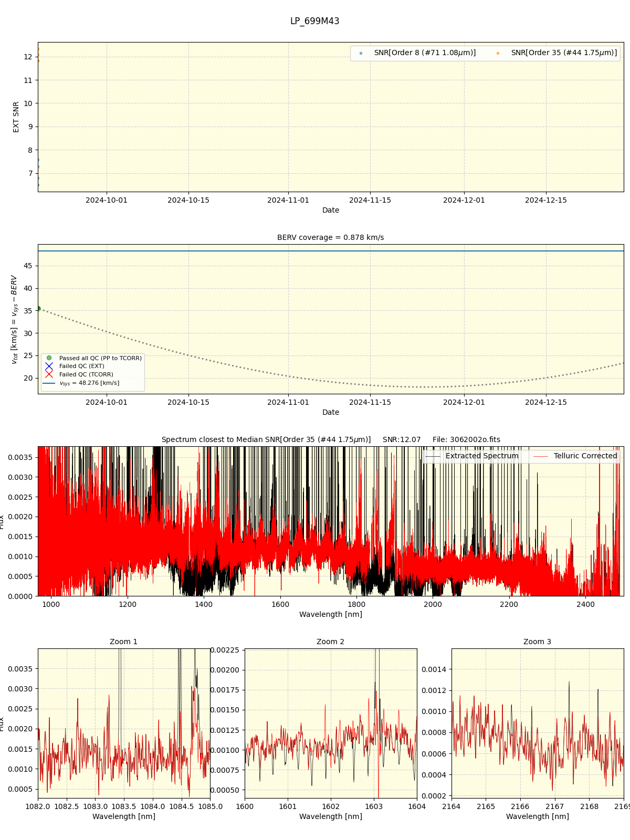Click the green circle legend marker

[x=49, y=358]
